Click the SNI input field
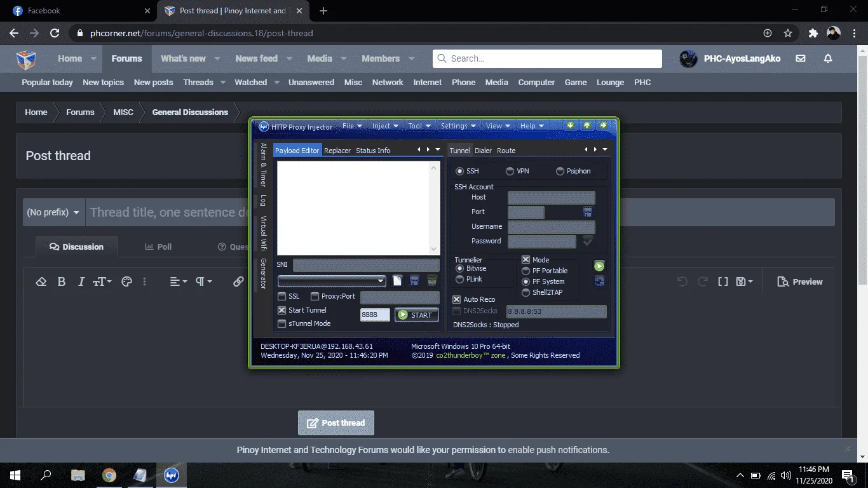The image size is (868, 488). (366, 265)
